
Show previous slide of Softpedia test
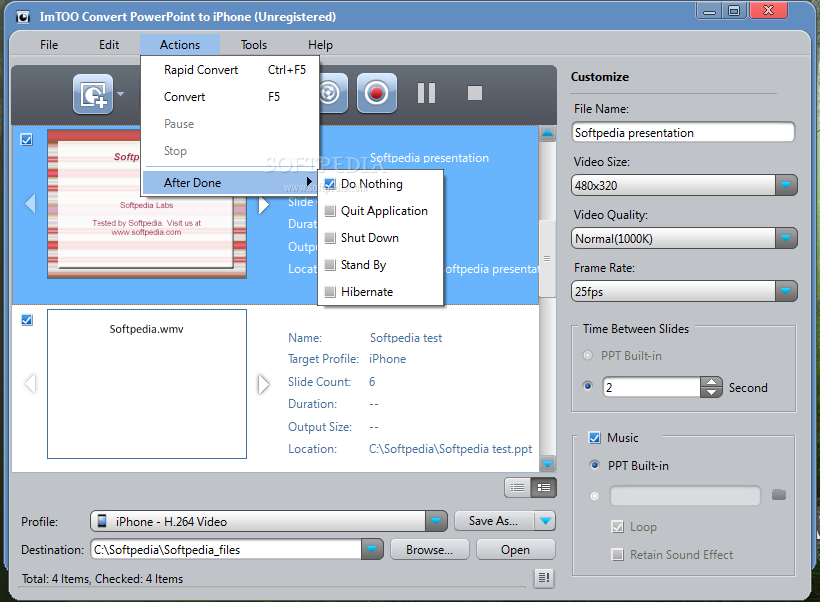(30, 383)
